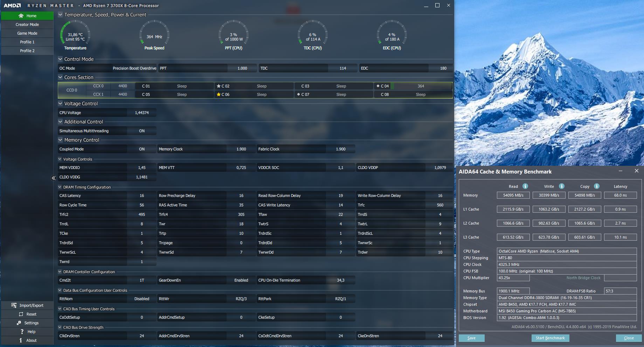Collapse Data Bus Configuration User Controls
The width and height of the screenshot is (644, 347).
click(x=60, y=290)
